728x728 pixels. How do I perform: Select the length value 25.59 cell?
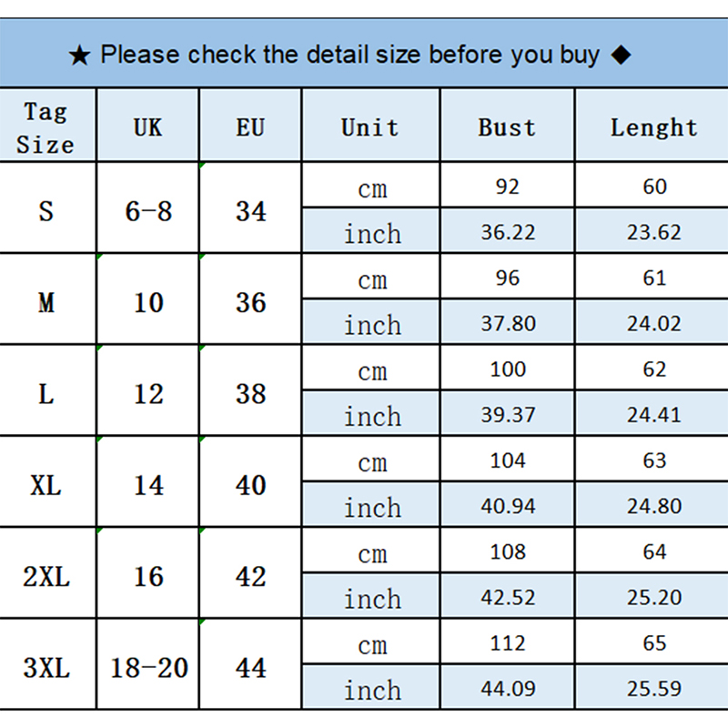tap(653, 689)
